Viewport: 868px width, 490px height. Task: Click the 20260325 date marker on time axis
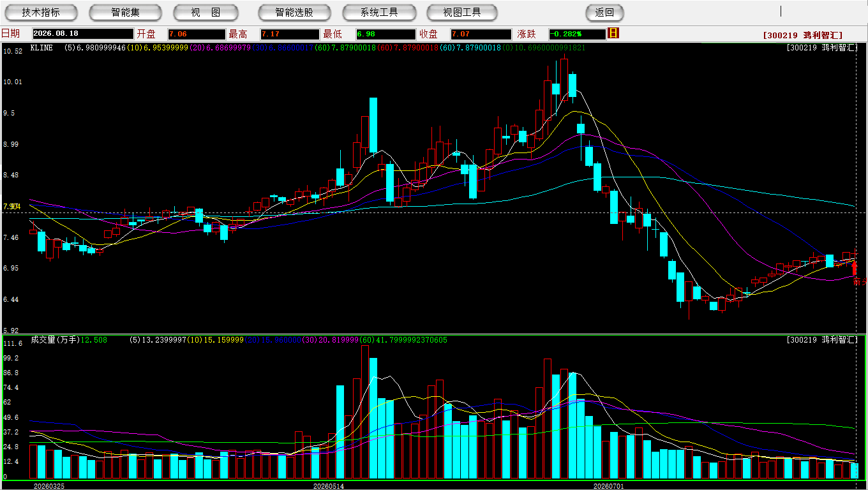point(49,486)
